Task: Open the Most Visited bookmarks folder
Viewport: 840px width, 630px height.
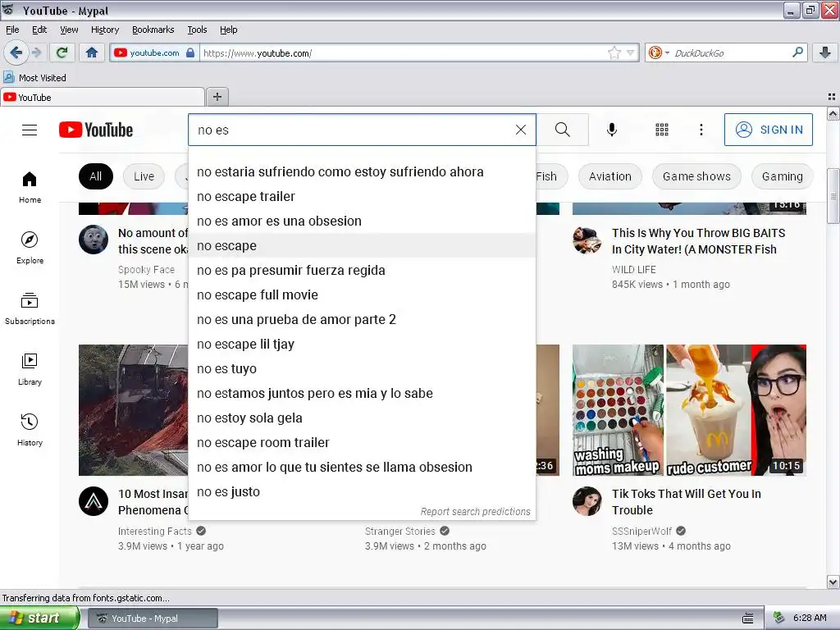Action: tap(34, 78)
